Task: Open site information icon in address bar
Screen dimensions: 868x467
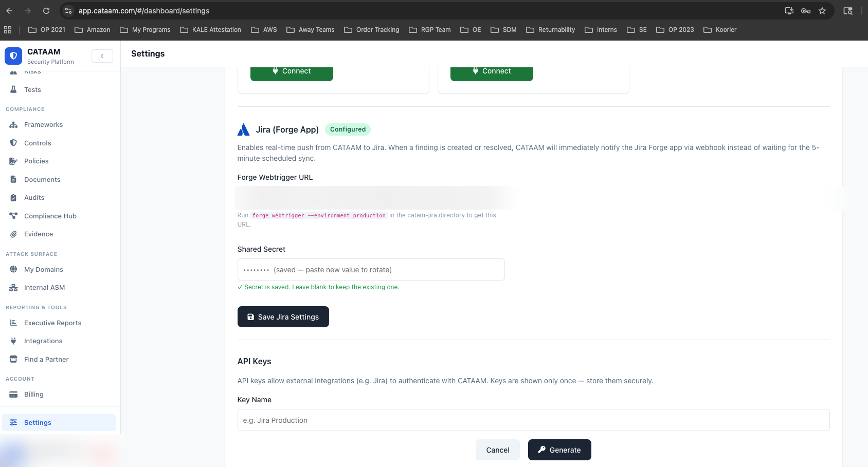Action: [68, 11]
